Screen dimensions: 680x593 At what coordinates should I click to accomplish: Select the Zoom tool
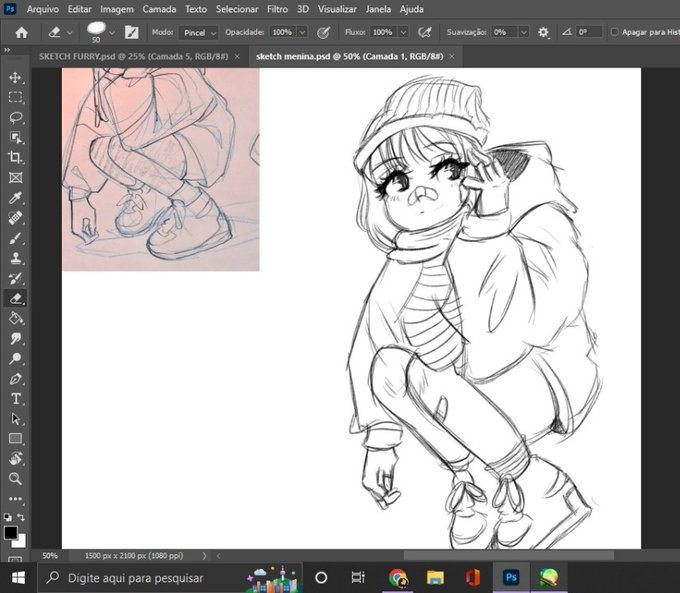click(x=16, y=478)
